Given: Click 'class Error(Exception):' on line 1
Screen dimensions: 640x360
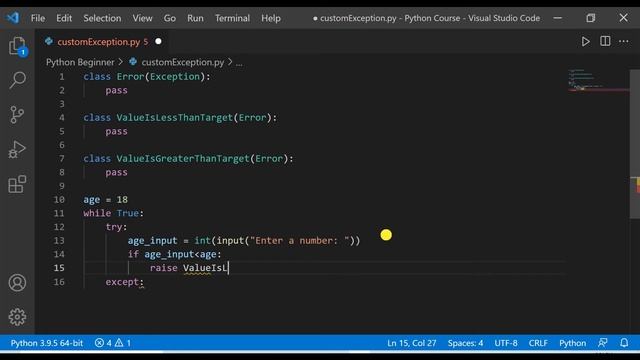Looking at the screenshot, I should [147, 77].
